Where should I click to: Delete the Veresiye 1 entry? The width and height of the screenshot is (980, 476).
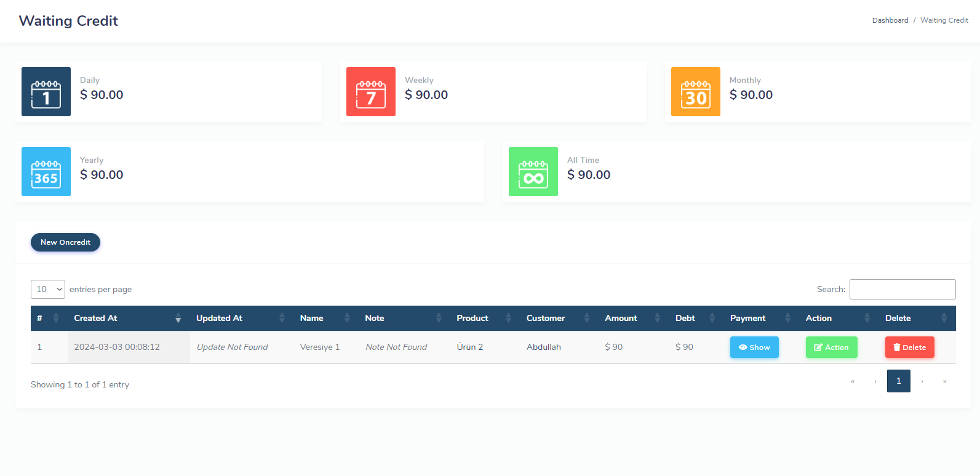tap(909, 347)
